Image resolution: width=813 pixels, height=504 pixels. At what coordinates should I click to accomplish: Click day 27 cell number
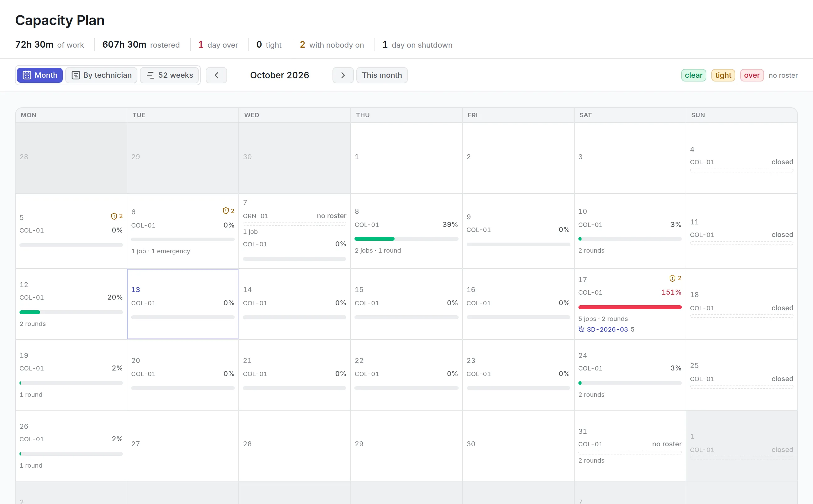point(135,444)
